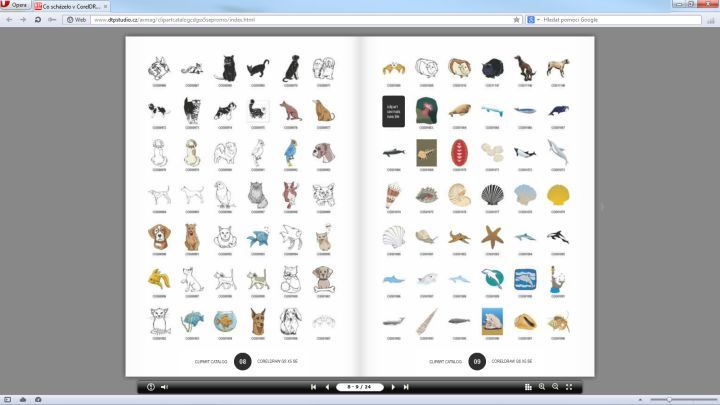
Task: Go to the previous catalog page
Action: [x=327, y=386]
